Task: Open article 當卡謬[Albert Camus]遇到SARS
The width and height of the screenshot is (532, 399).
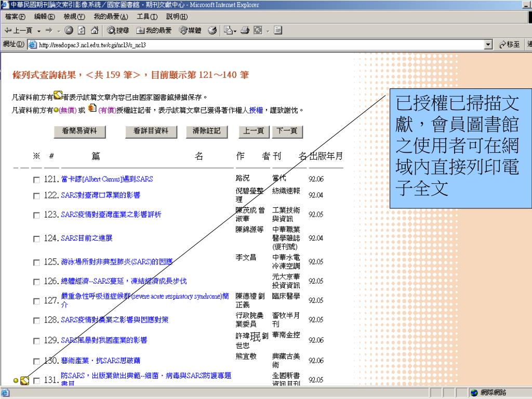Action: pyautogui.click(x=107, y=179)
